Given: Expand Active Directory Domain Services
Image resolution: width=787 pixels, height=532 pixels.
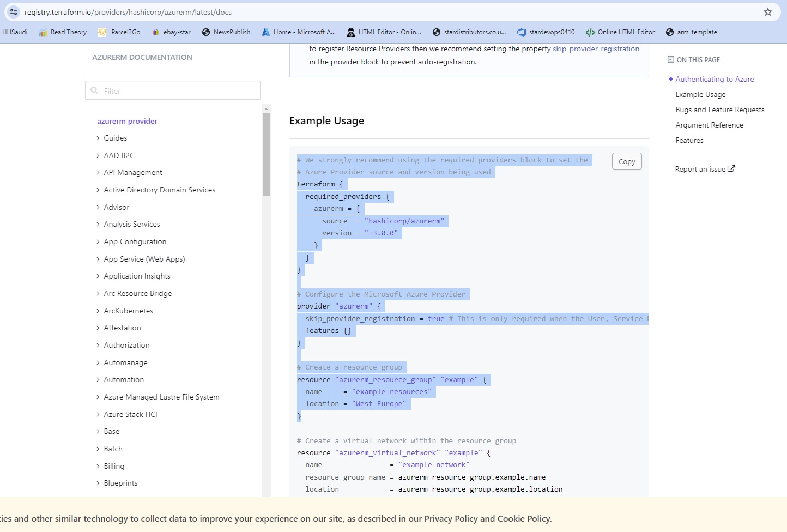Looking at the screenshot, I should pyautogui.click(x=98, y=190).
